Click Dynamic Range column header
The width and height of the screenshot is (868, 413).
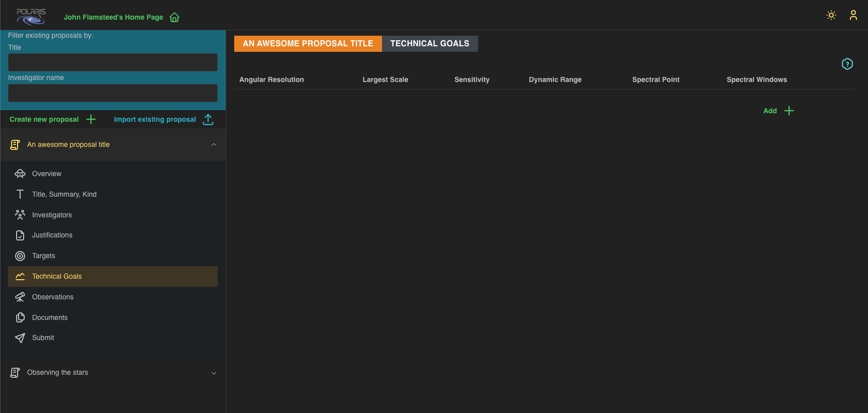point(555,79)
